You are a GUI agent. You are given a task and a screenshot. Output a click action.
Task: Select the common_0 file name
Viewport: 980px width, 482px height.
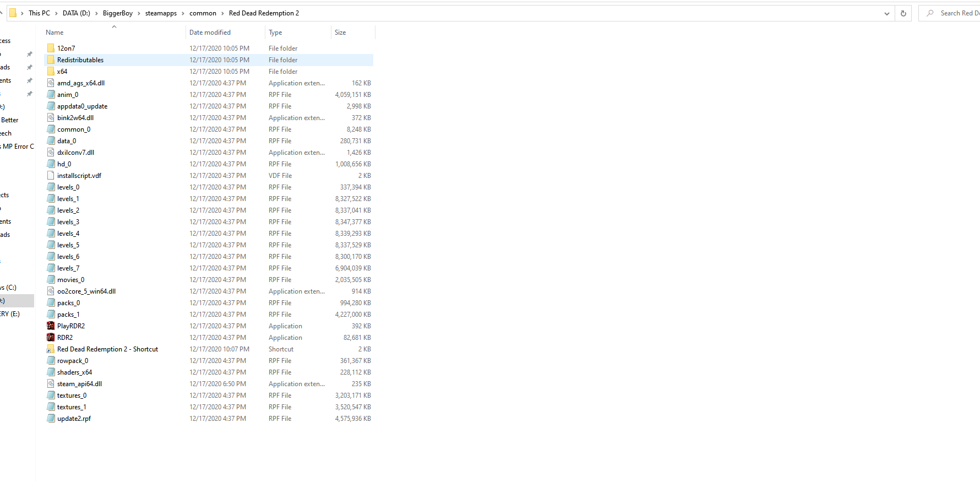point(74,129)
